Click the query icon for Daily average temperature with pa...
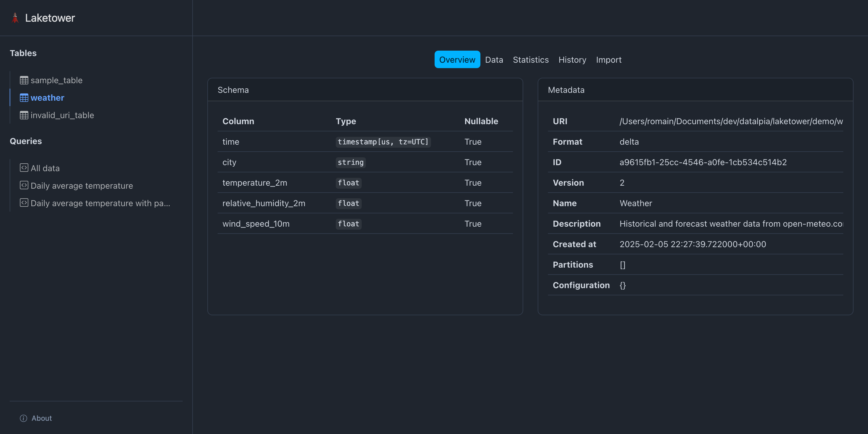The height and width of the screenshot is (434, 868). pyautogui.click(x=24, y=203)
